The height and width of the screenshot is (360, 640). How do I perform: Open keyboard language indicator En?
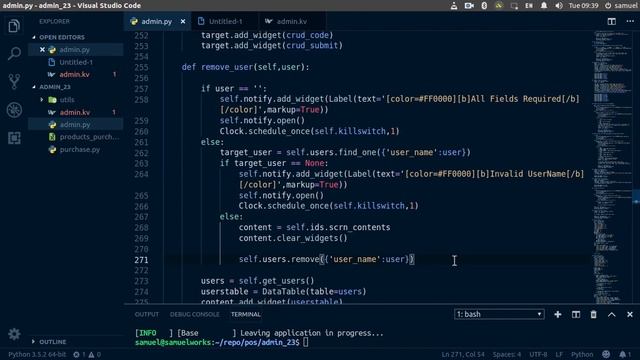pyautogui.click(x=529, y=6)
